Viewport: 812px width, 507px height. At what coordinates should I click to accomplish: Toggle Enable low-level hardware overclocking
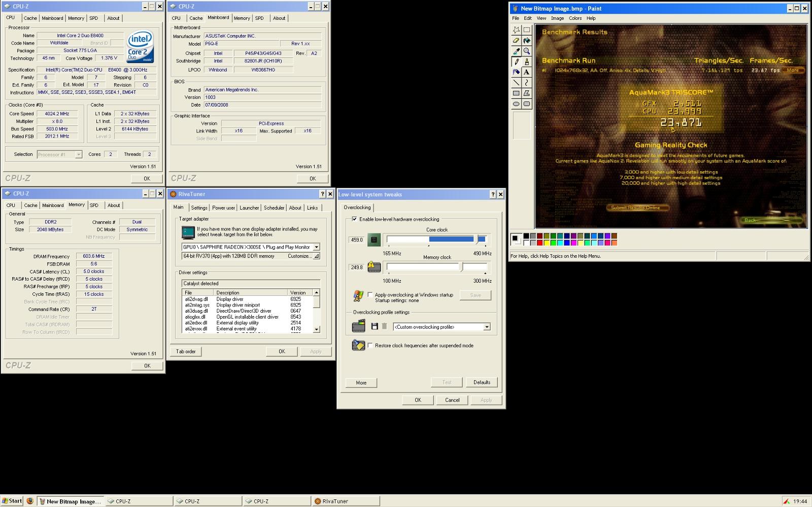click(354, 219)
